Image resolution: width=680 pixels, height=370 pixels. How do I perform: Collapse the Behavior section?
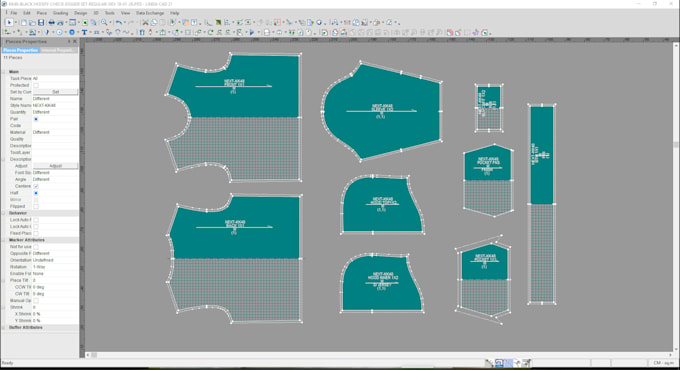[4, 213]
